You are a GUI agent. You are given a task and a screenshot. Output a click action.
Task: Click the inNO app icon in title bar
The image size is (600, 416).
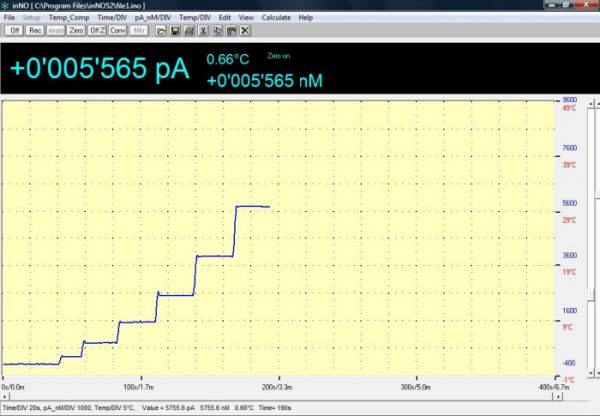coord(5,5)
